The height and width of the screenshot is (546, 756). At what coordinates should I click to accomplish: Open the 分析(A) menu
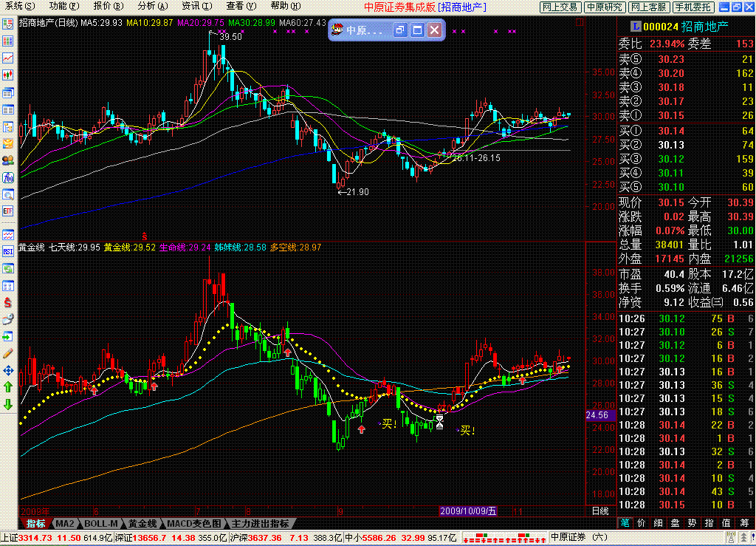click(153, 6)
